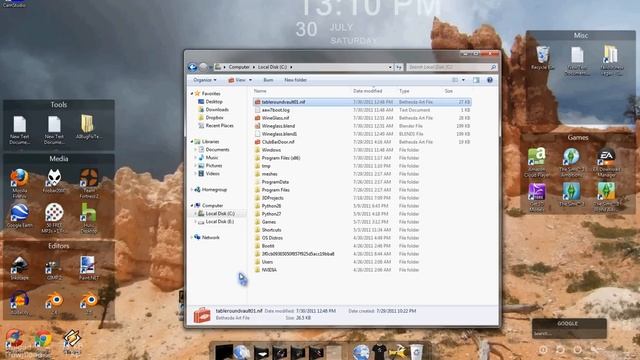The height and width of the screenshot is (360, 640).
Task: Select the ClubBarDoor.nif file
Action: pos(362,142)
